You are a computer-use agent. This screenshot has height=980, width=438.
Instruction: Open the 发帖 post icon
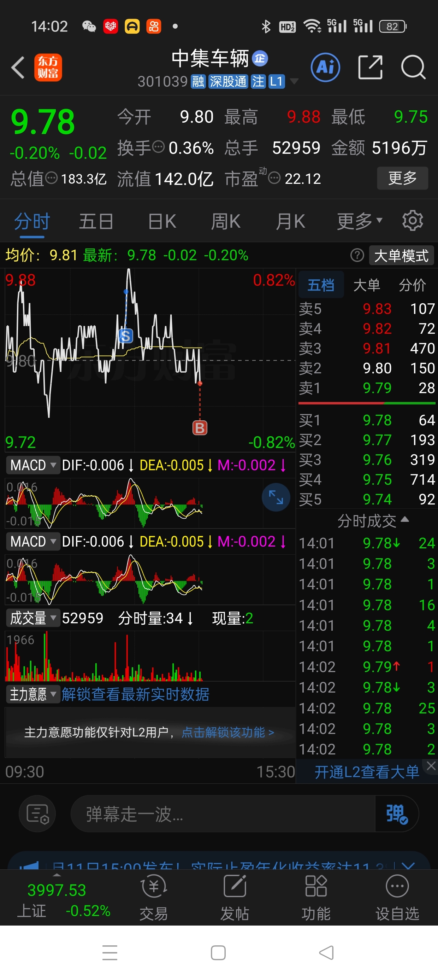235,897
